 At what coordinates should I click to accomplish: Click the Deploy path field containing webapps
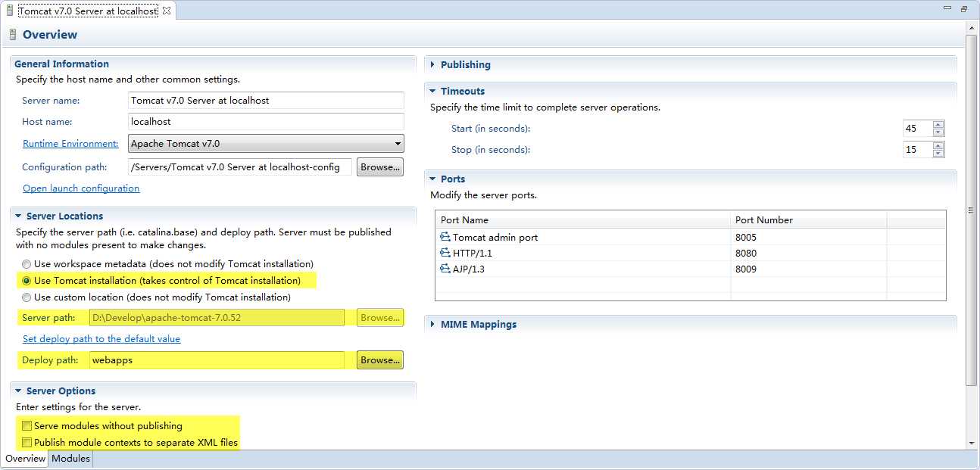pyautogui.click(x=217, y=360)
